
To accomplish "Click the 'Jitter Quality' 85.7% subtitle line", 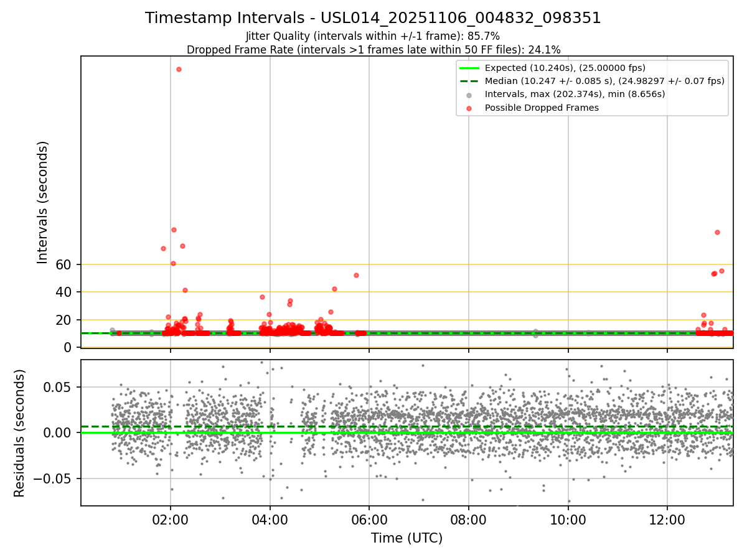I will tap(373, 36).
